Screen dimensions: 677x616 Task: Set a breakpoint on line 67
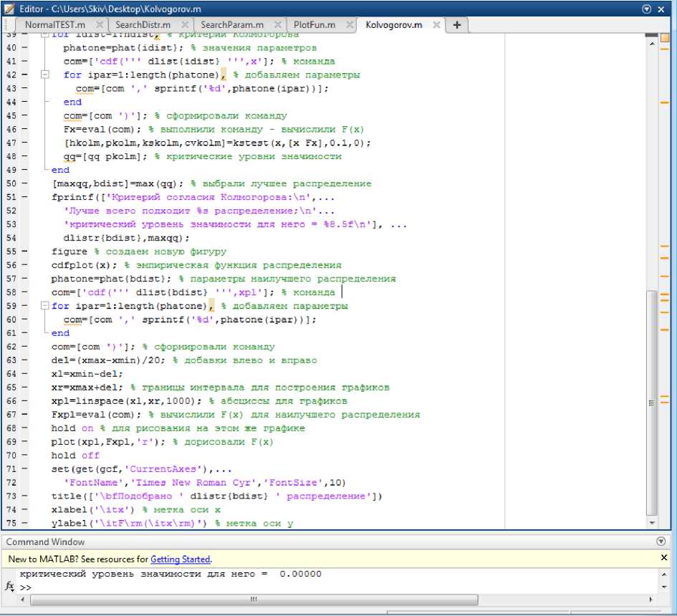click(x=25, y=415)
